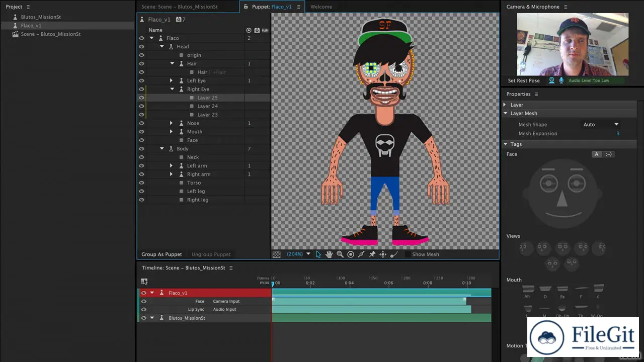
Task: Switch to the Welcome tab
Action: (x=321, y=7)
